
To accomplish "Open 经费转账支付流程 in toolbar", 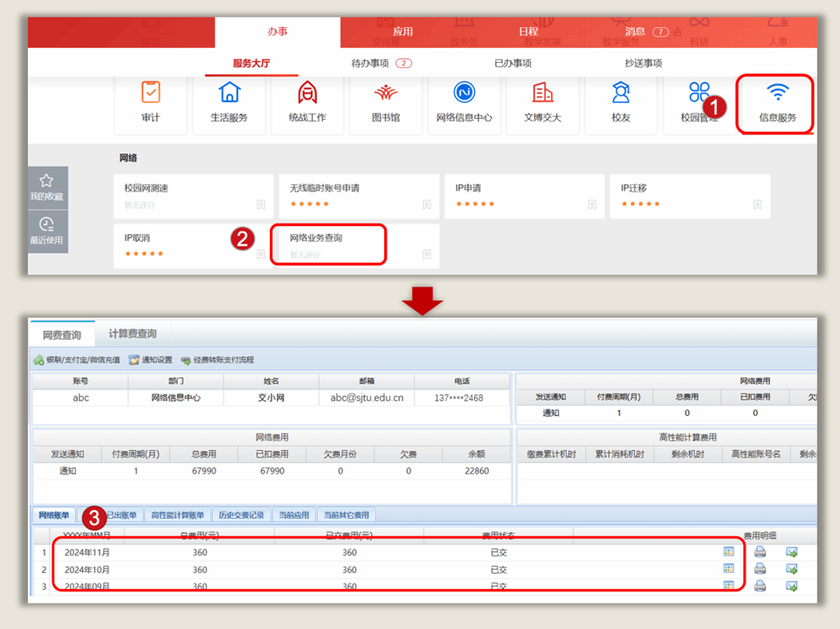I will 217,360.
